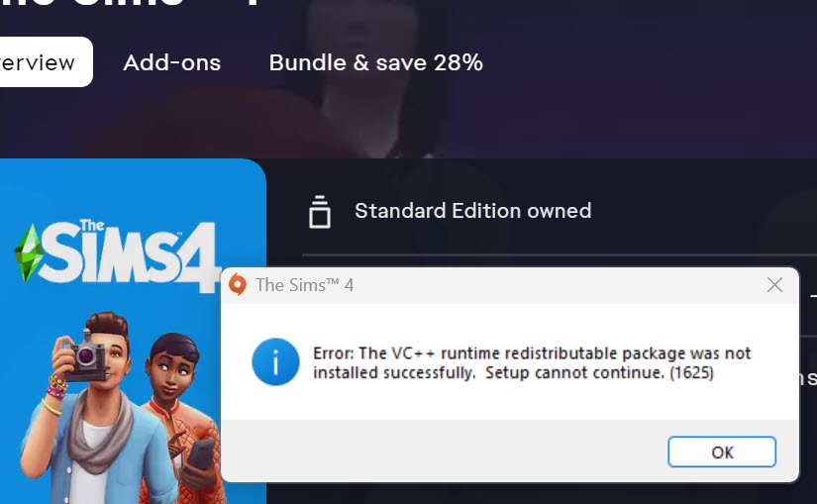Click the blue information icon
The height and width of the screenshot is (504, 817).
point(275,362)
